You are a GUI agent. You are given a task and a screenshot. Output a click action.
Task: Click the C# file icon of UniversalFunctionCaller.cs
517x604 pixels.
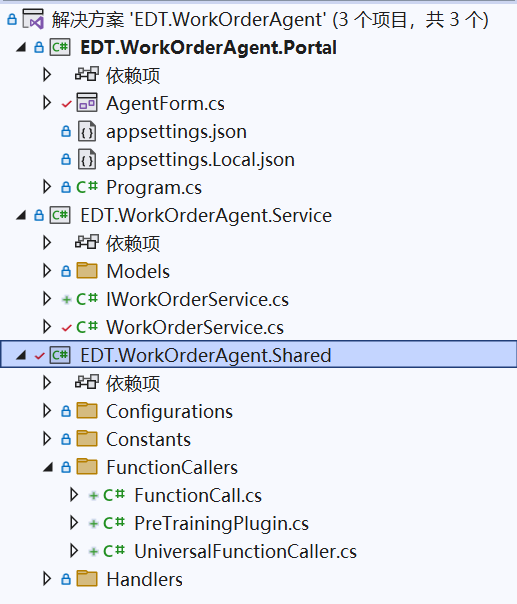pyautogui.click(x=114, y=551)
